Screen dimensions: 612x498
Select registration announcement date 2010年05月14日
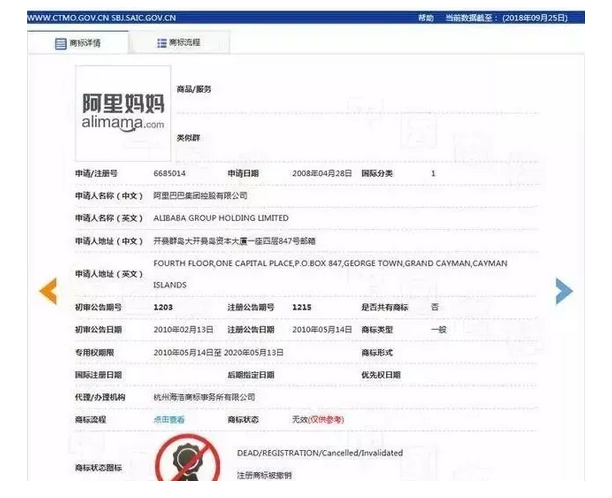coord(322,330)
